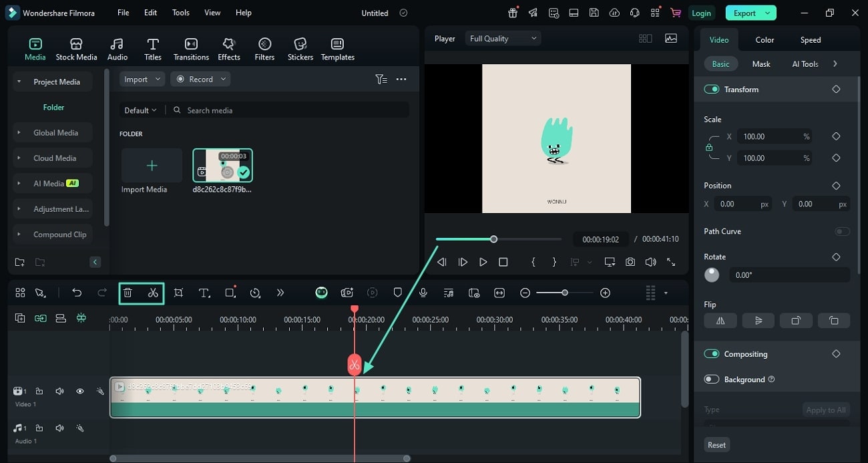Screen dimensions: 868x463
Task: Take a snapshot with the camera icon
Action: [630, 262]
